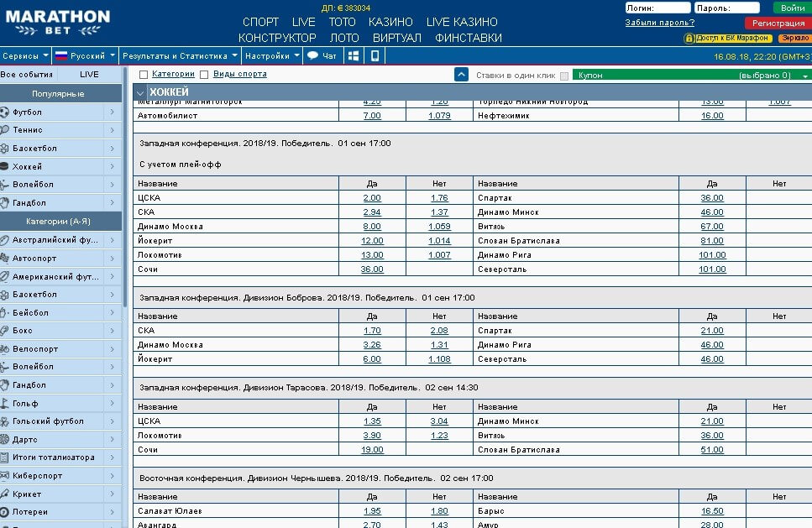Select Да odds 2.00 for ЦСКА
The width and height of the screenshot is (812, 528).
[372, 198]
